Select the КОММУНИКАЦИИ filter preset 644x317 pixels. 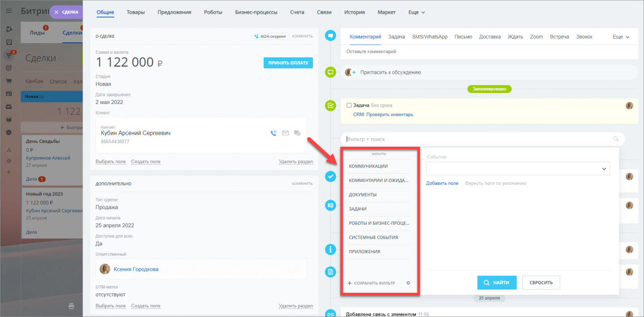click(x=368, y=166)
